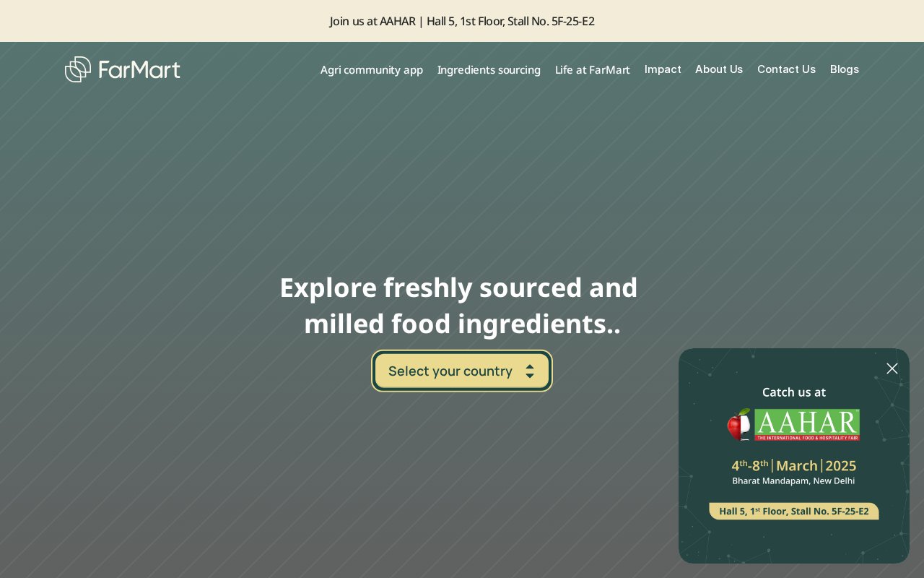
Task: Close the AAHAR popup card
Action: (x=892, y=368)
